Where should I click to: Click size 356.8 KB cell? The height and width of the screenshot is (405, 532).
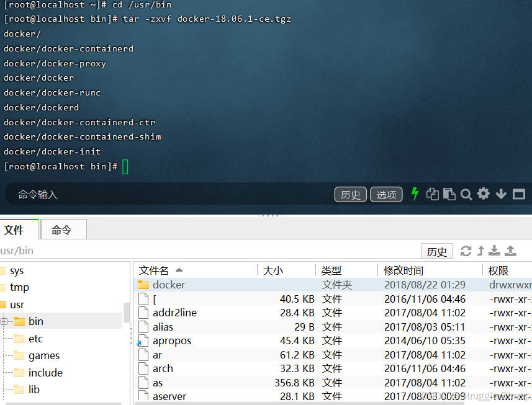tap(294, 382)
